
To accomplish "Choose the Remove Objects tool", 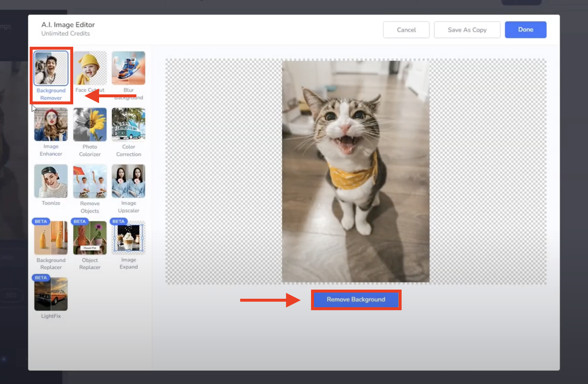I will click(90, 181).
